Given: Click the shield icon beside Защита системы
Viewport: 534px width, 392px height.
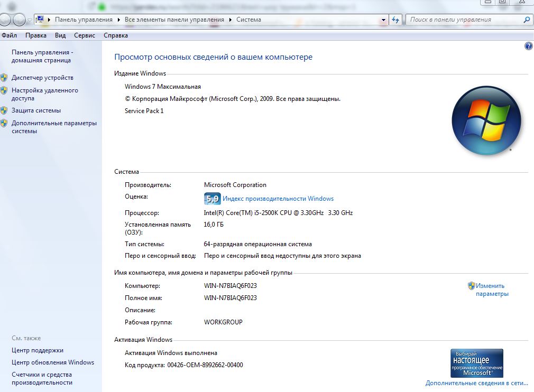Looking at the screenshot, I should (4, 110).
